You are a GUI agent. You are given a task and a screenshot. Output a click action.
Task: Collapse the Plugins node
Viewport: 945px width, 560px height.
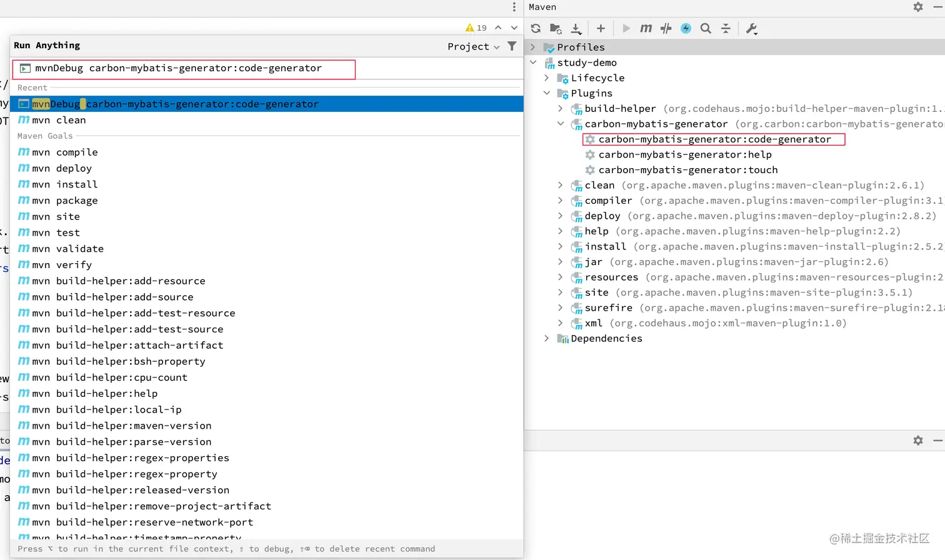click(547, 93)
